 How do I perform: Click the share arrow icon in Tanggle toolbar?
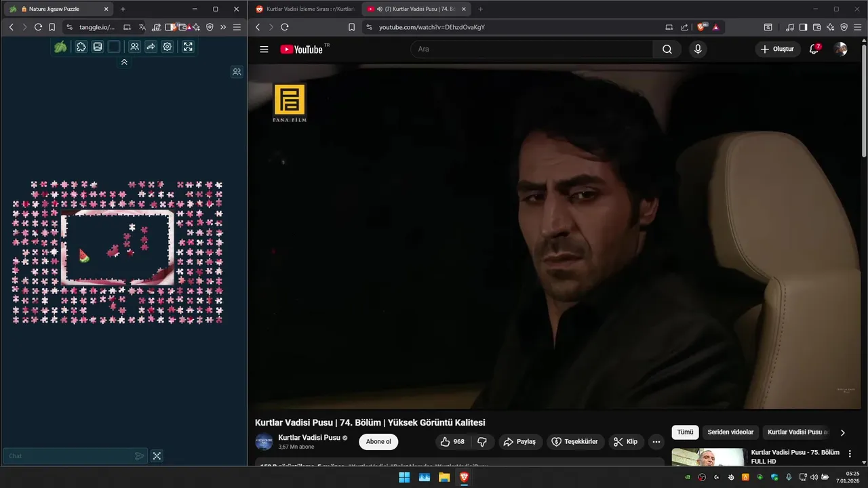click(151, 47)
